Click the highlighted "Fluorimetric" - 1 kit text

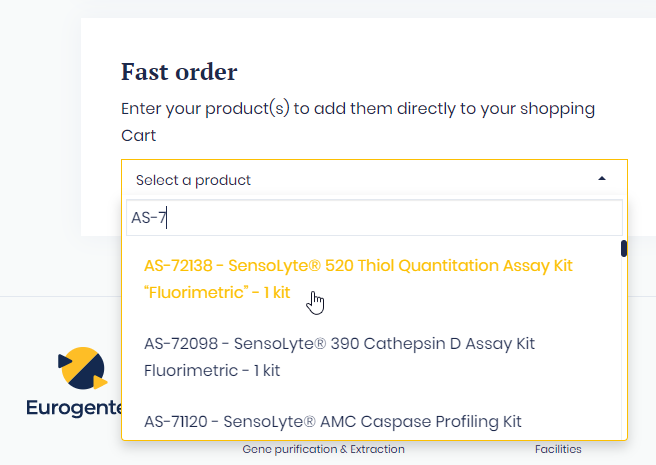pyautogui.click(x=217, y=293)
